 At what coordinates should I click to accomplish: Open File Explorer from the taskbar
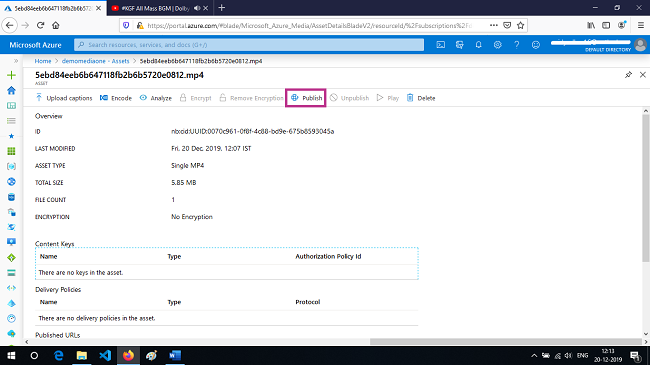82,355
